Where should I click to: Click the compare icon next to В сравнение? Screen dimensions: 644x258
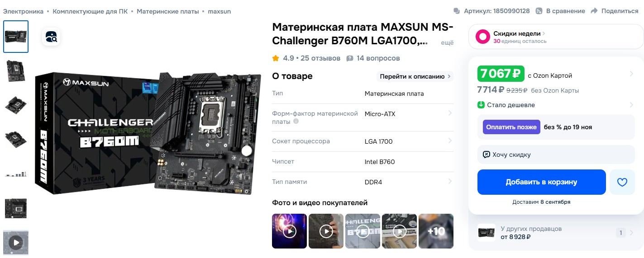539,11
